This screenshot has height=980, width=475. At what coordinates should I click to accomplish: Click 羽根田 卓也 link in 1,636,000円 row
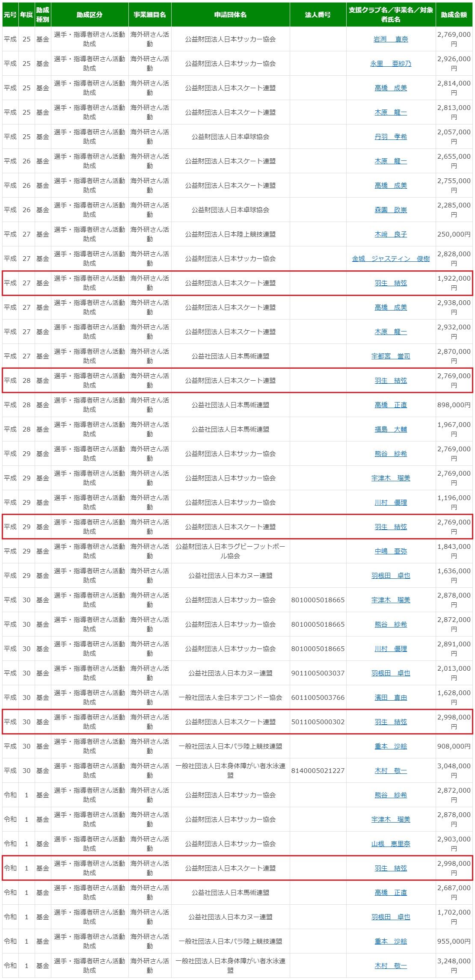391,575
